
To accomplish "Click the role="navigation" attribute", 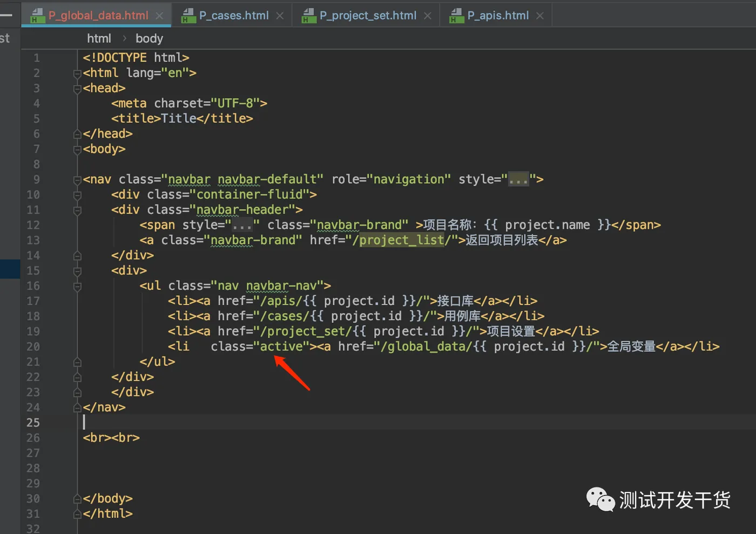I will [391, 179].
